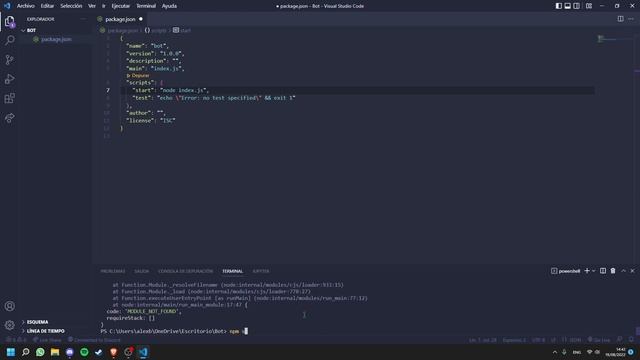The height and width of the screenshot is (360, 640).
Task: Click line 7 in editor gutter
Action: click(108, 91)
